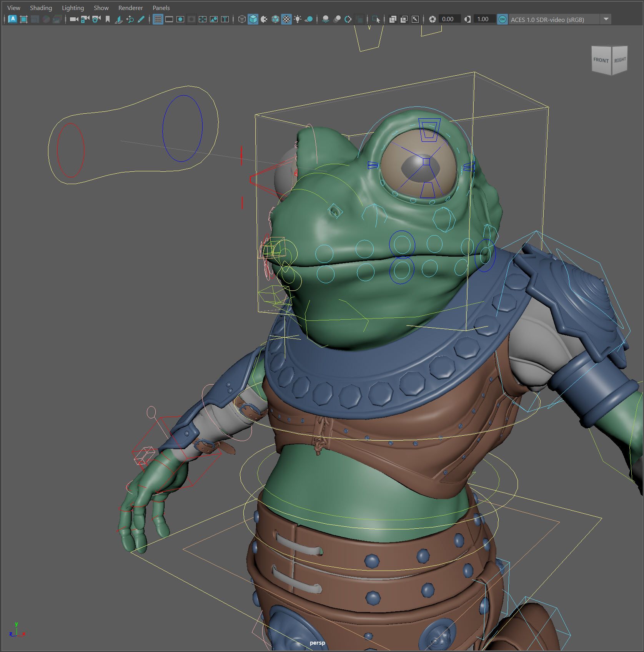Select the Grease Pencil tool
644x652 pixels.
pos(141,19)
